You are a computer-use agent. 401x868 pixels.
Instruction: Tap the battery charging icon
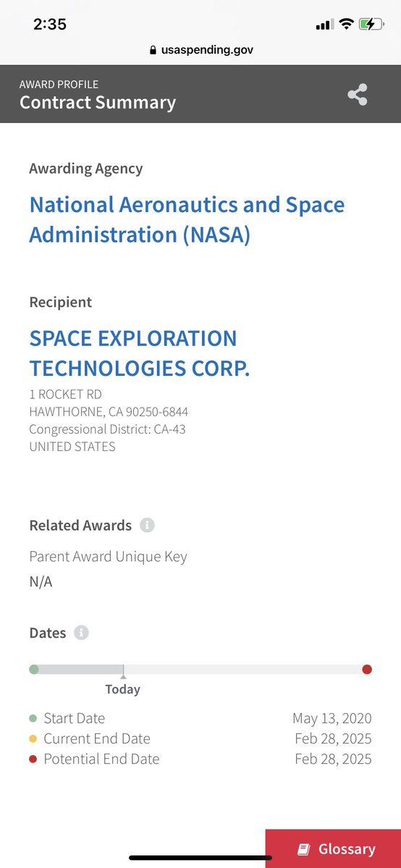point(371,24)
